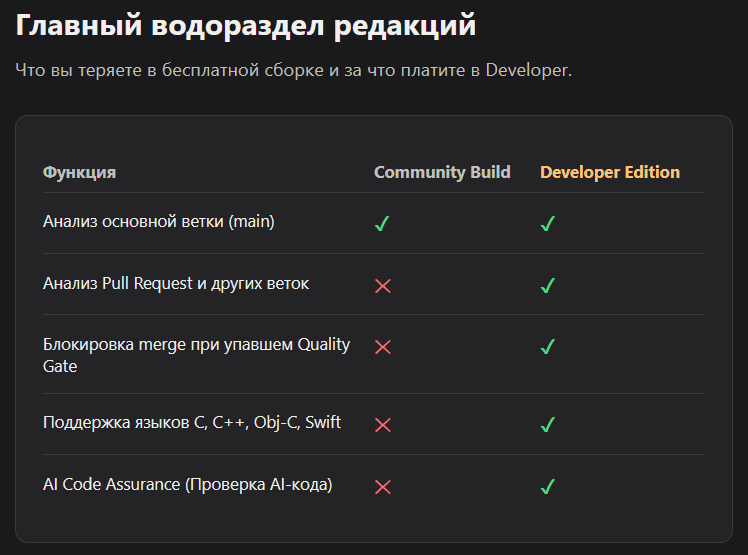
Task: Click row label Поддержка языков C, C++, Obj-C, Swift
Action: (192, 422)
